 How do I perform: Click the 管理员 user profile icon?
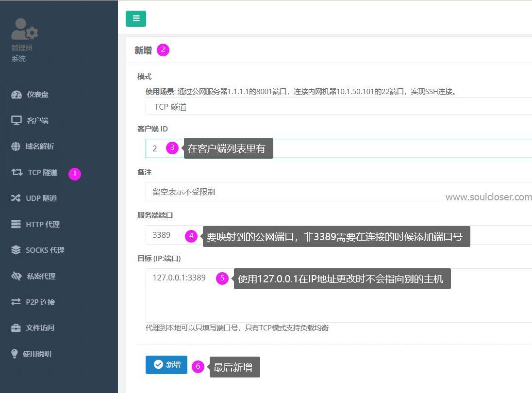(x=24, y=29)
